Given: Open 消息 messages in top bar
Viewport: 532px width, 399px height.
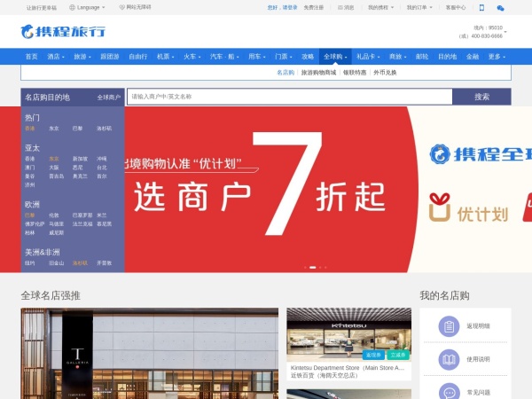Looking at the screenshot, I should pyautogui.click(x=346, y=7).
